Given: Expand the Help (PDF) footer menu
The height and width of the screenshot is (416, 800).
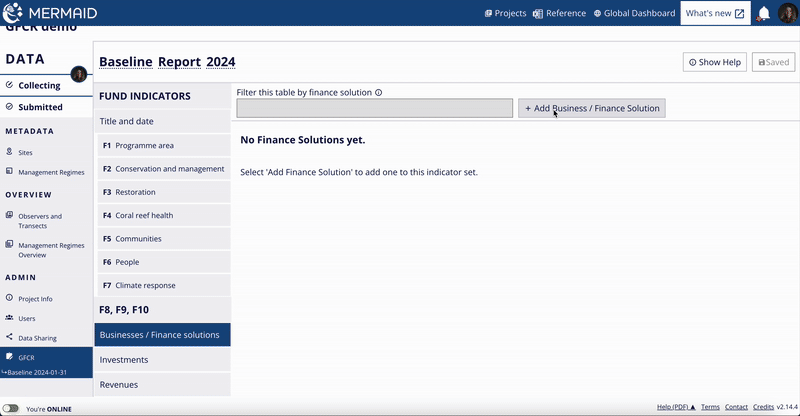Looking at the screenshot, I should pyautogui.click(x=676, y=407).
